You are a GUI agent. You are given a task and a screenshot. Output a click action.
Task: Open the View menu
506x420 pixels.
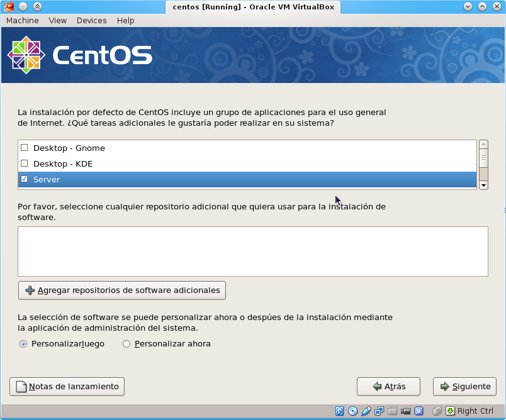tap(58, 21)
